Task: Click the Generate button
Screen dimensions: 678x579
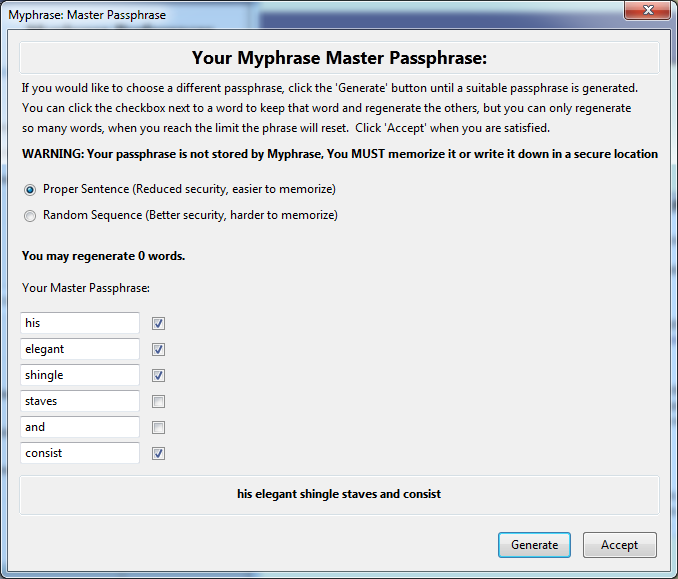Action: pyautogui.click(x=534, y=545)
